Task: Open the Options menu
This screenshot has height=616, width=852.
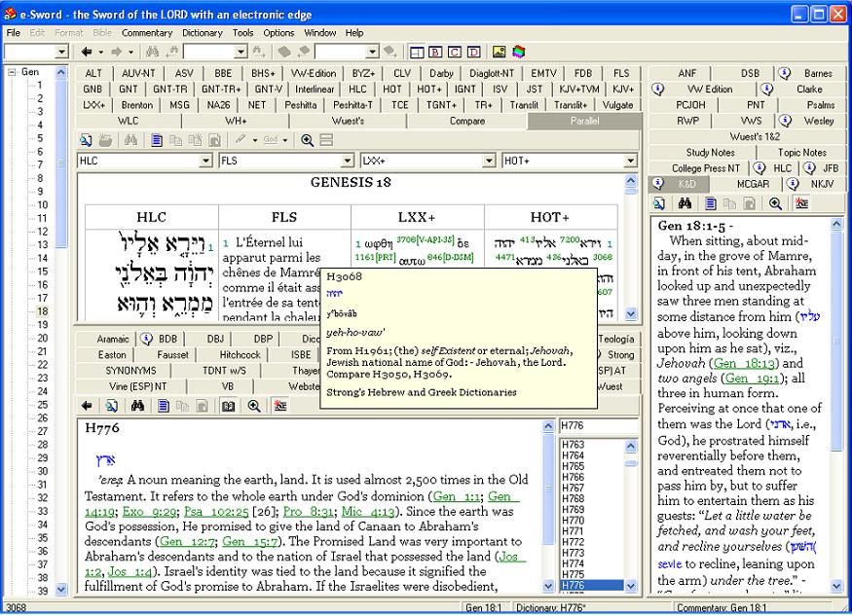Action: [x=278, y=32]
